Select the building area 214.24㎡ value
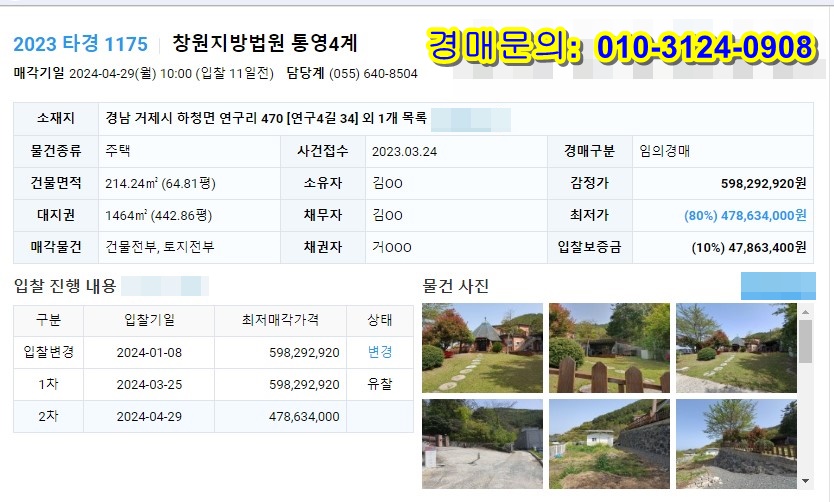This screenshot has height=502, width=834. (160, 183)
